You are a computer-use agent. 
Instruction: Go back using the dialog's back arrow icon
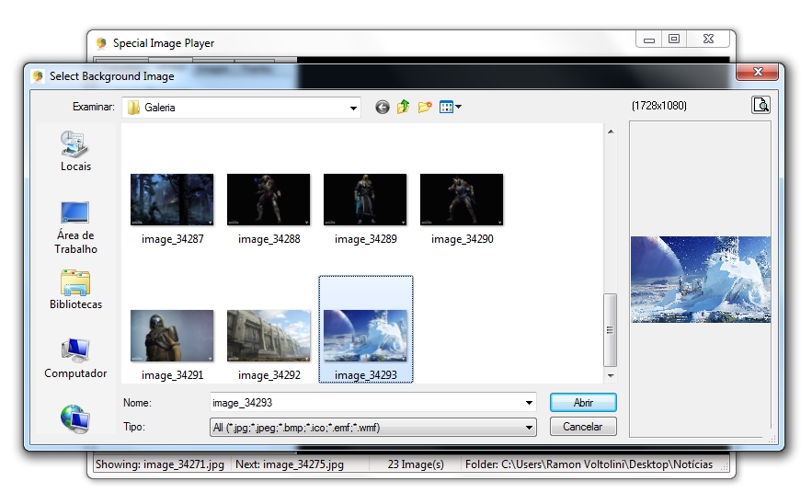(x=383, y=108)
